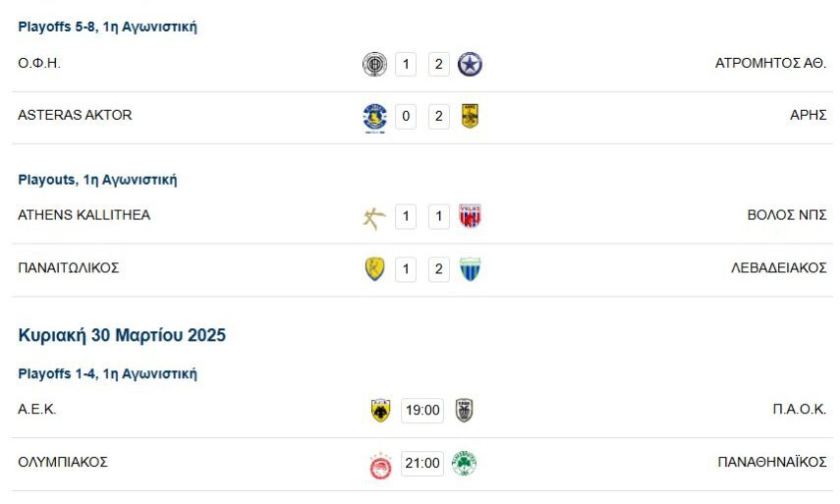Click the Panathinaikos green crest icon

click(464, 464)
